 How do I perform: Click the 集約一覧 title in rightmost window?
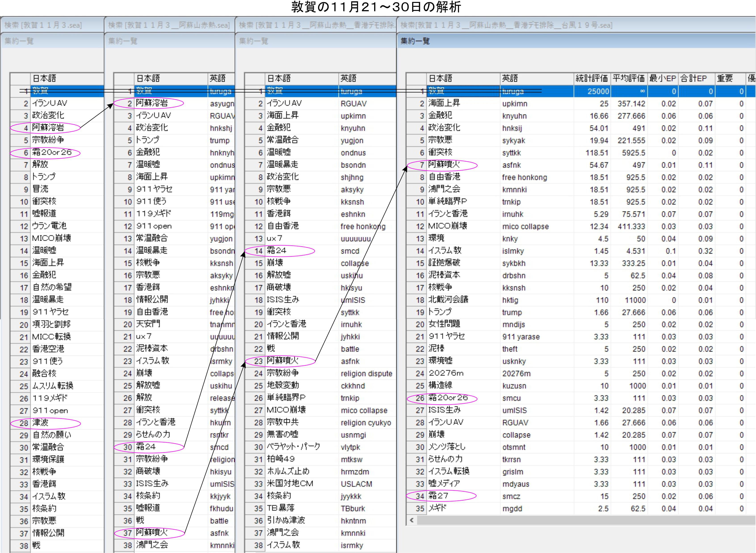(415, 41)
